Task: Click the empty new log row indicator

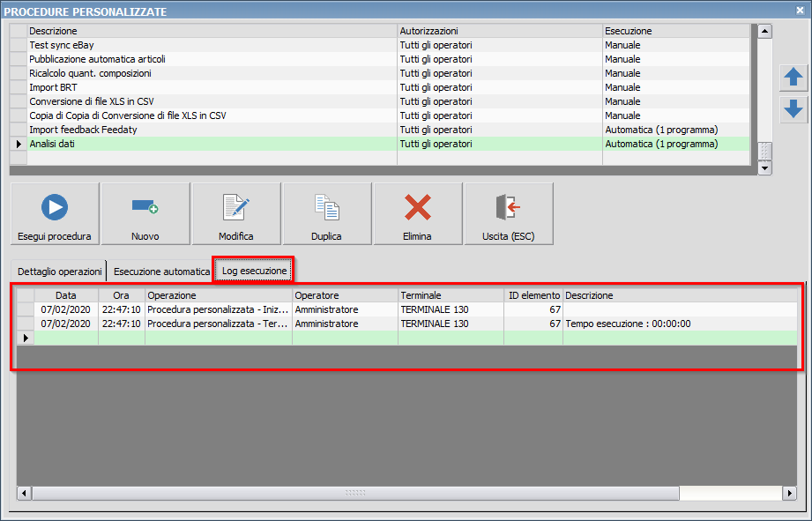Action: click(x=26, y=338)
